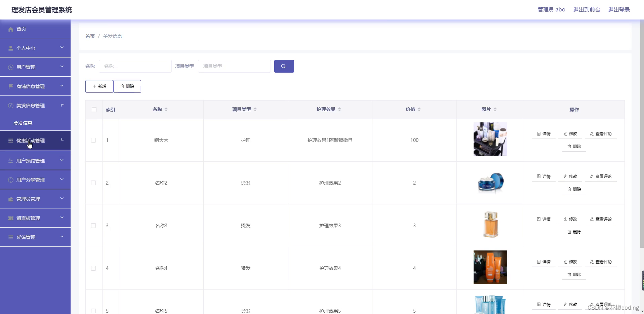644x314 pixels.
Task: Open 详情 for the 啊大大 row
Action: tap(544, 134)
